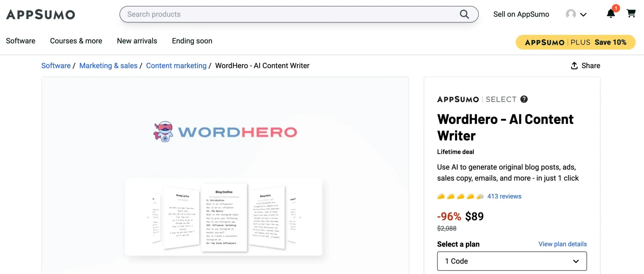Click the user avatar icon
This screenshot has width=644, height=274.
click(x=571, y=14)
